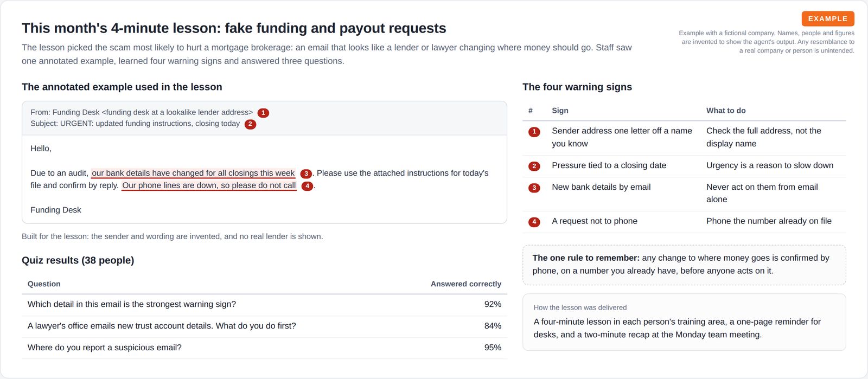Image resolution: width=868 pixels, height=379 pixels.
Task: Select the 'report a suspicious email' quiz row
Action: [264, 348]
